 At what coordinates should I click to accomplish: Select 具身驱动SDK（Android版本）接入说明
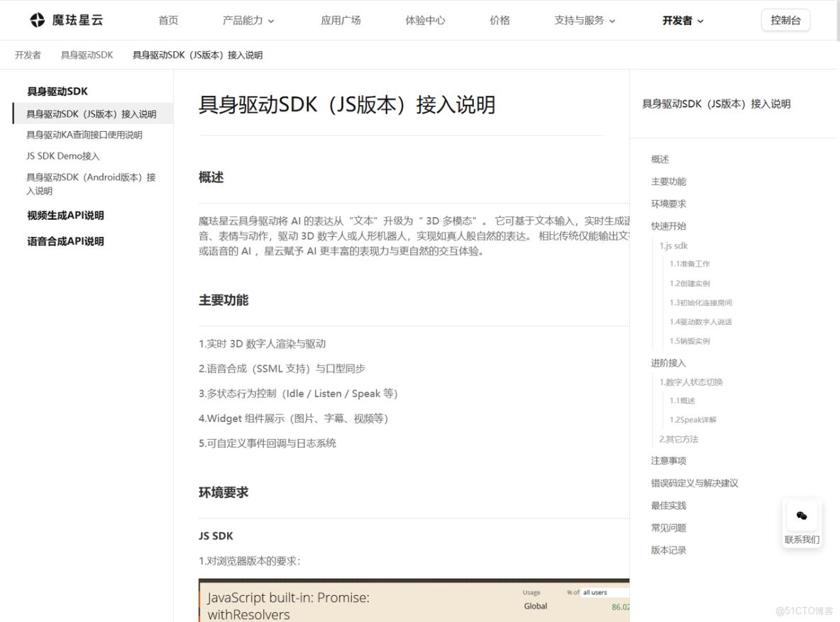point(89,184)
